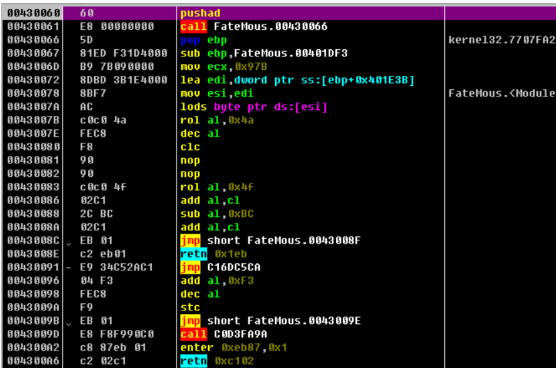Select the sub al,0xBC instruction

click(217, 214)
